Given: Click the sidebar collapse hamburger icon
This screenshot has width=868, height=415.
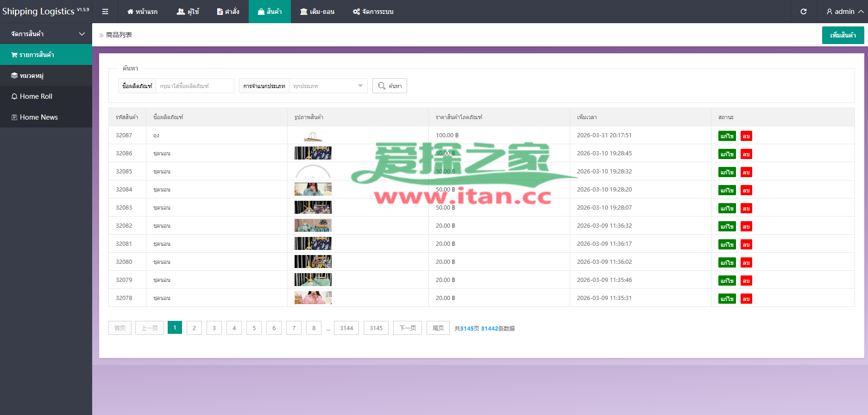Looking at the screenshot, I should point(105,12).
